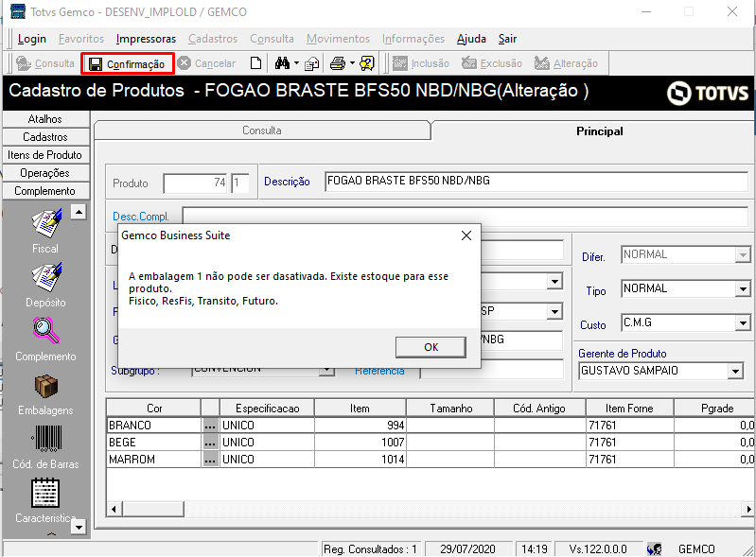The image size is (756, 557).
Task: Open the Ajuda menu
Action: click(x=471, y=39)
